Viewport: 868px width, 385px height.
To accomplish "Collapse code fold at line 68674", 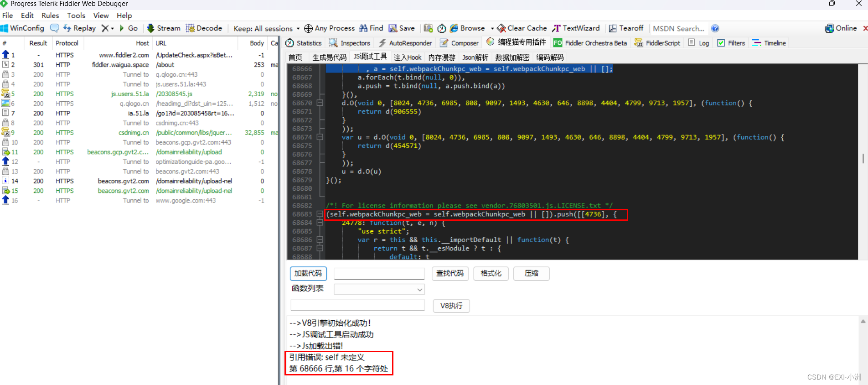I will click(320, 137).
